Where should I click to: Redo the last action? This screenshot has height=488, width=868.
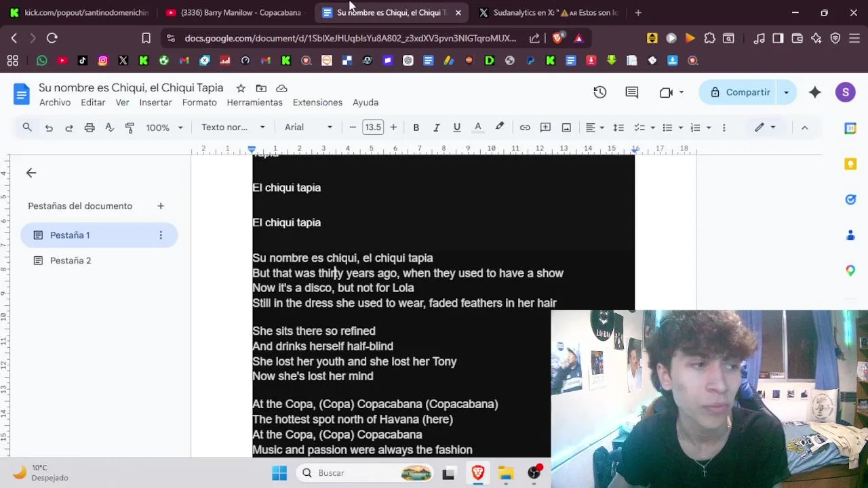click(x=69, y=127)
